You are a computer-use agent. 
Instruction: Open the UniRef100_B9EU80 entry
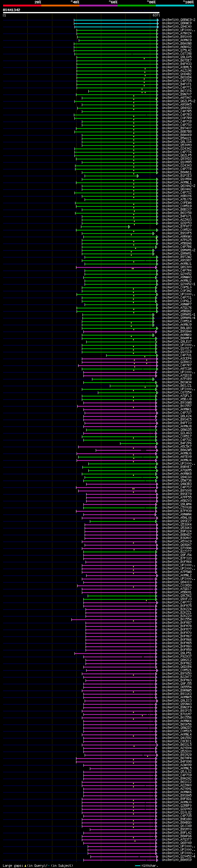click(176, 819)
